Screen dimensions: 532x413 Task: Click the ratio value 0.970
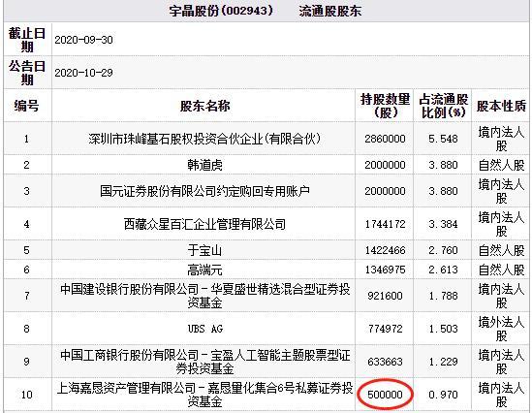coord(443,395)
